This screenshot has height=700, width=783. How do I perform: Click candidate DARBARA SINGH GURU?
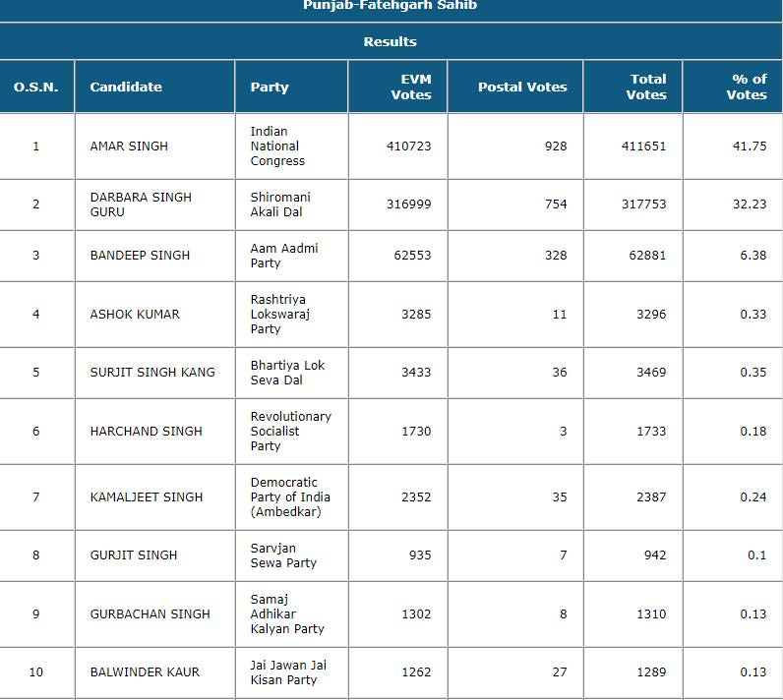click(x=141, y=204)
